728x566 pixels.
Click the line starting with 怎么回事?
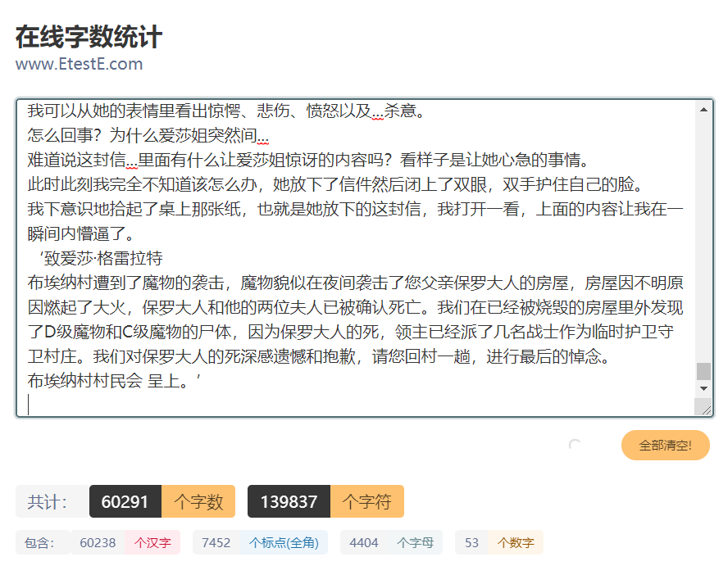(x=148, y=135)
